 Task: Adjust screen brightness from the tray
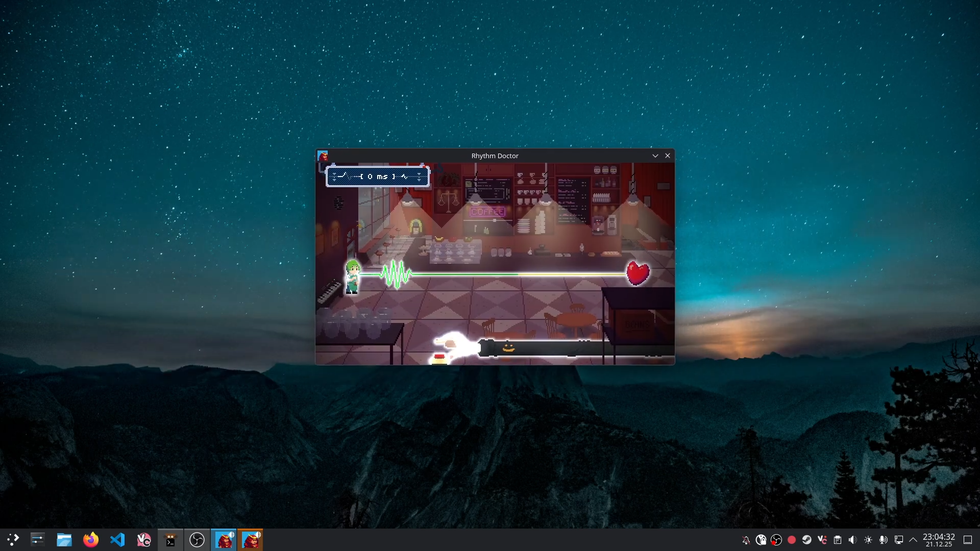(x=869, y=540)
